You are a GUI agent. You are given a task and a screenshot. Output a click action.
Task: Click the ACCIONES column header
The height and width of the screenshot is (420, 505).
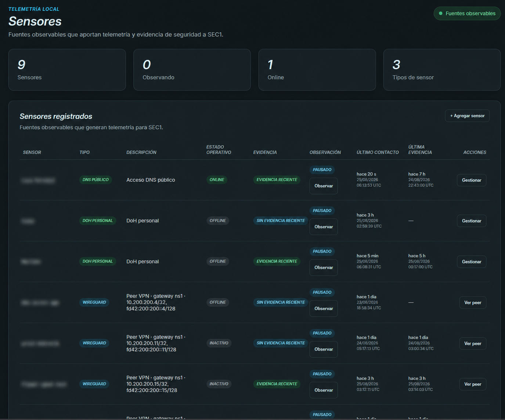pyautogui.click(x=475, y=152)
